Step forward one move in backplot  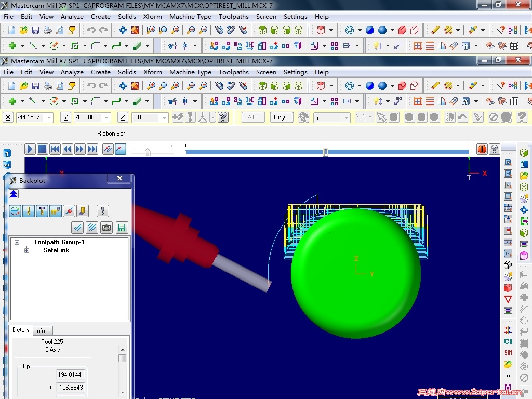(79, 149)
